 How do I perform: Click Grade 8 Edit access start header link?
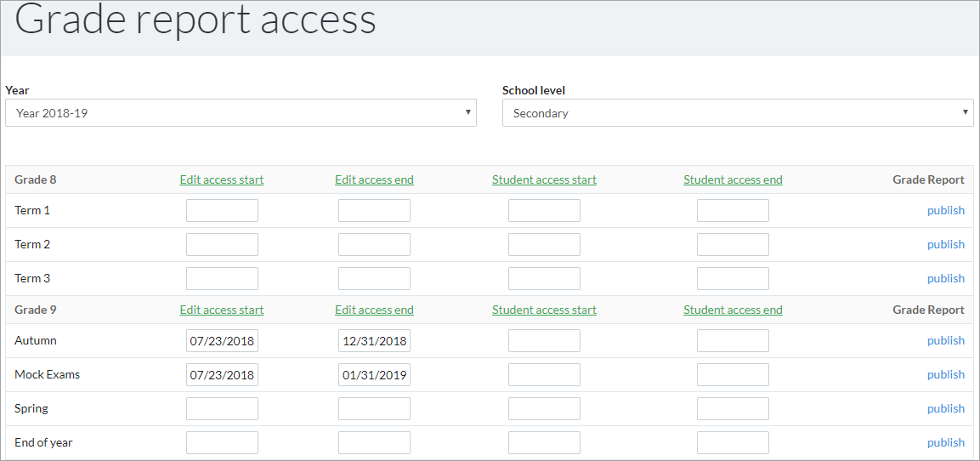[222, 180]
